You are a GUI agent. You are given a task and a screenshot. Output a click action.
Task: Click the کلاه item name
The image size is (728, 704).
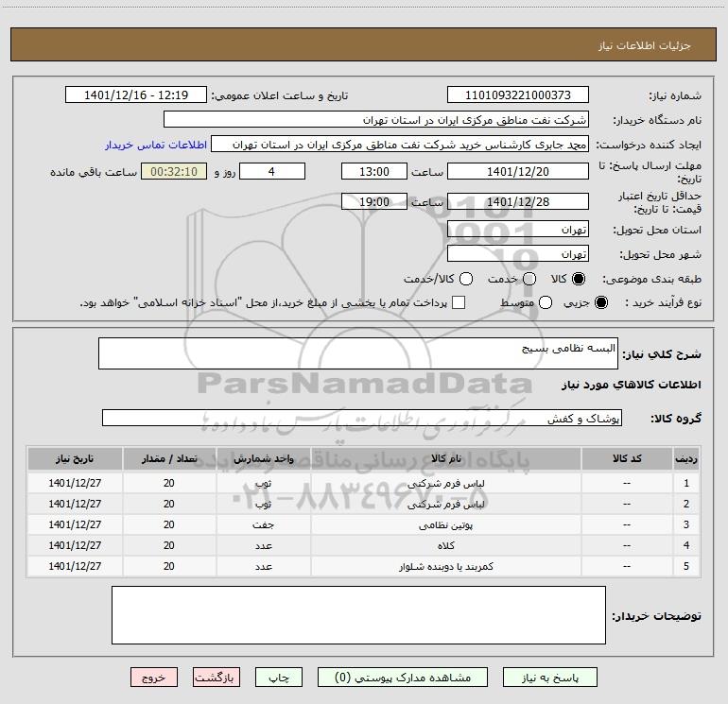445,546
